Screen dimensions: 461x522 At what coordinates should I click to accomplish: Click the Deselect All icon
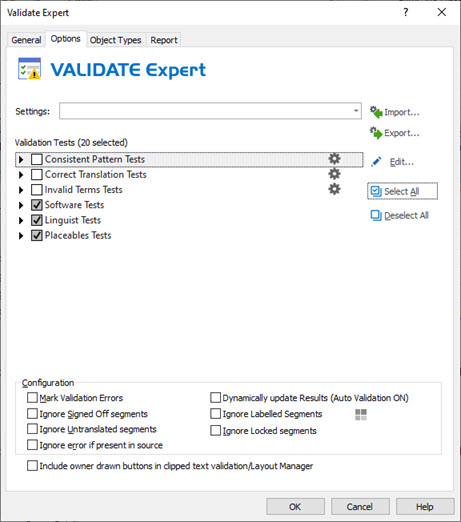pos(376,215)
